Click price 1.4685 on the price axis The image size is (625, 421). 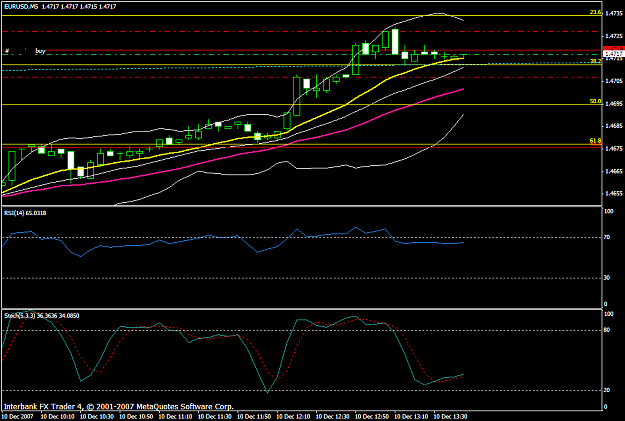tap(614, 126)
